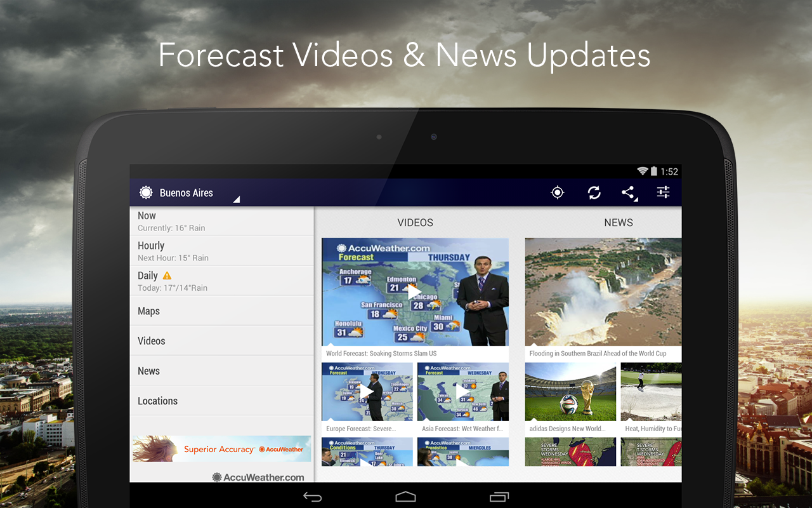The width and height of the screenshot is (812, 508).
Task: Share the forecast using the share icon
Action: click(627, 192)
